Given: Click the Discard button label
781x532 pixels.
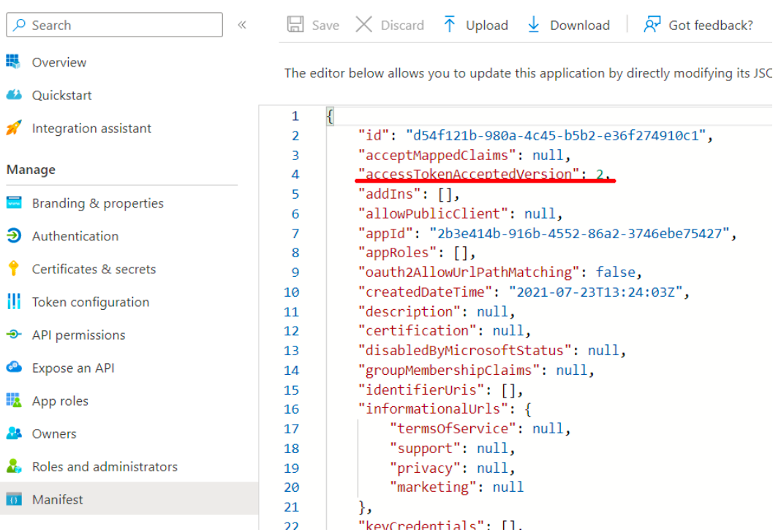Looking at the screenshot, I should (x=402, y=25).
